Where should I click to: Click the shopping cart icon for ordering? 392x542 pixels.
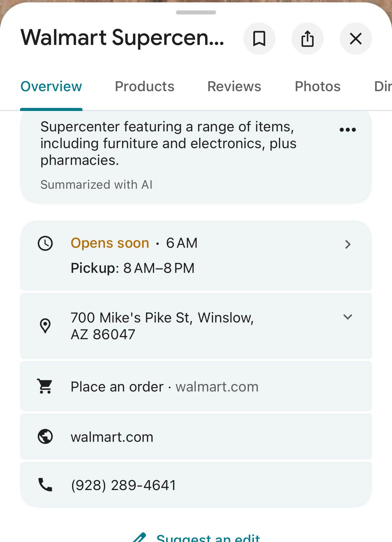pos(45,386)
